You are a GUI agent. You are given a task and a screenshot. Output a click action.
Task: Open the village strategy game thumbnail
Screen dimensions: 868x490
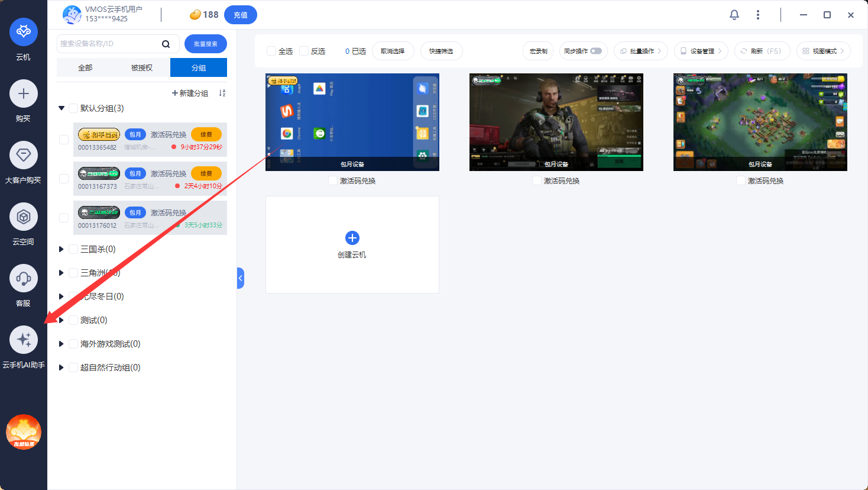coord(760,122)
